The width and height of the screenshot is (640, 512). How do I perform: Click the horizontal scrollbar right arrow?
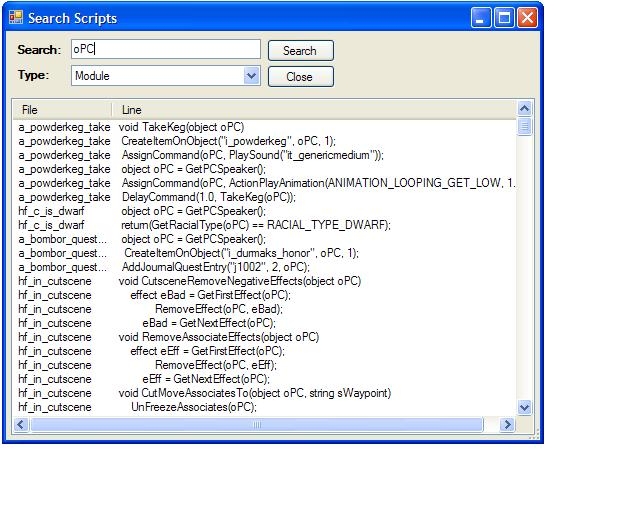[x=507, y=425]
